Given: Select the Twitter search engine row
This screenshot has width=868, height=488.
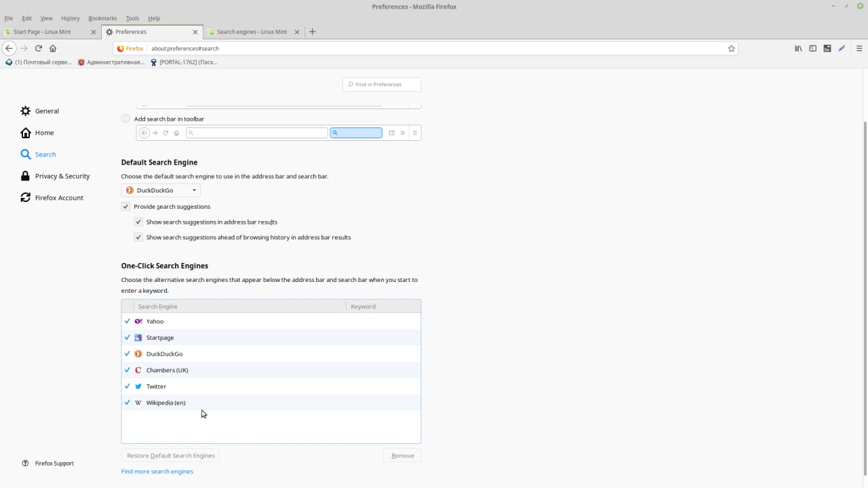Looking at the screenshot, I should pos(271,386).
